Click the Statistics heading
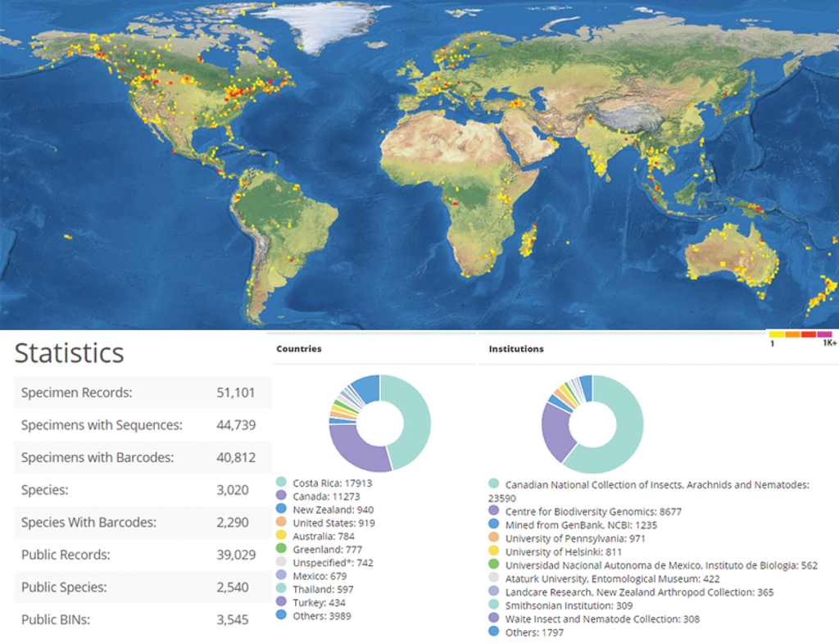This screenshot has height=644, width=839. [69, 353]
